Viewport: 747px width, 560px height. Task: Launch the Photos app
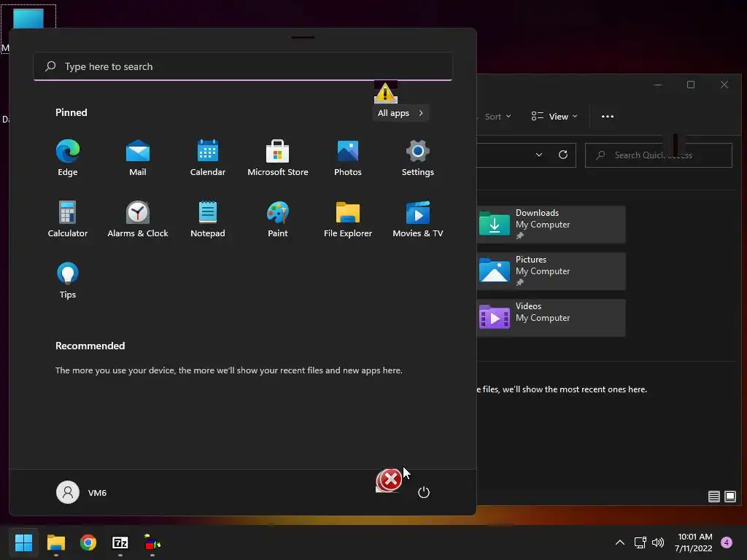[x=348, y=158]
